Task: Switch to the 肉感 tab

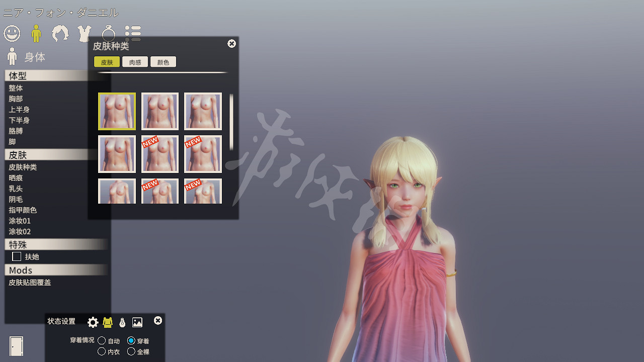Action: tap(135, 62)
